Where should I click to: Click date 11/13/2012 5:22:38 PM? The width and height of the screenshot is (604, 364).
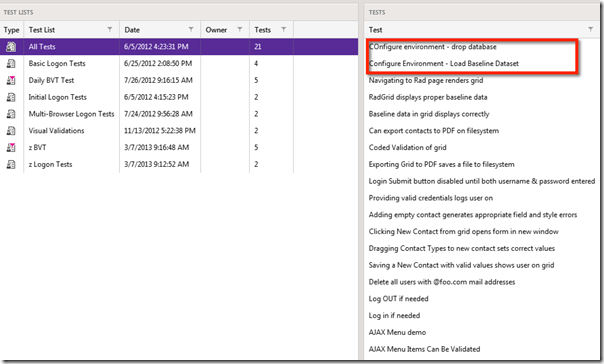pyautogui.click(x=159, y=131)
